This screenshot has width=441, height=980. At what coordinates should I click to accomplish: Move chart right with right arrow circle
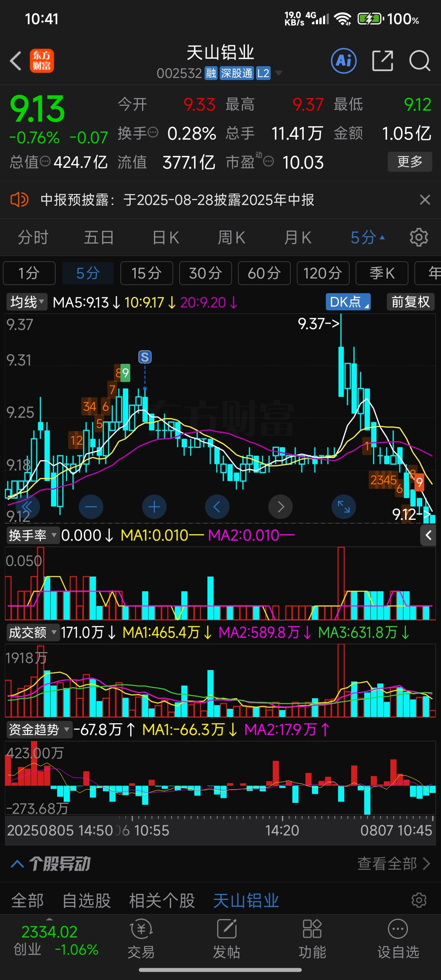pos(281,507)
